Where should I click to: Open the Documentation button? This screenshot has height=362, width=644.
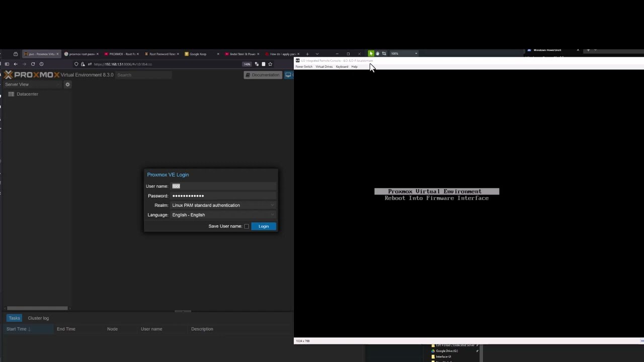pos(262,75)
